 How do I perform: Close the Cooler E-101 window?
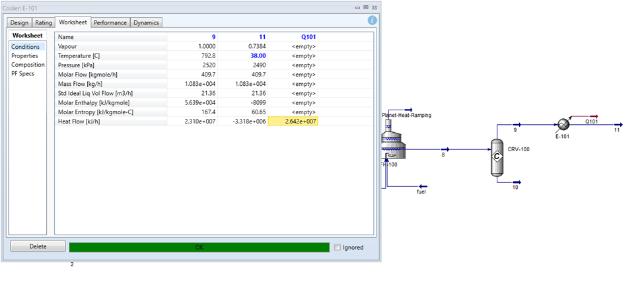coord(375,7)
